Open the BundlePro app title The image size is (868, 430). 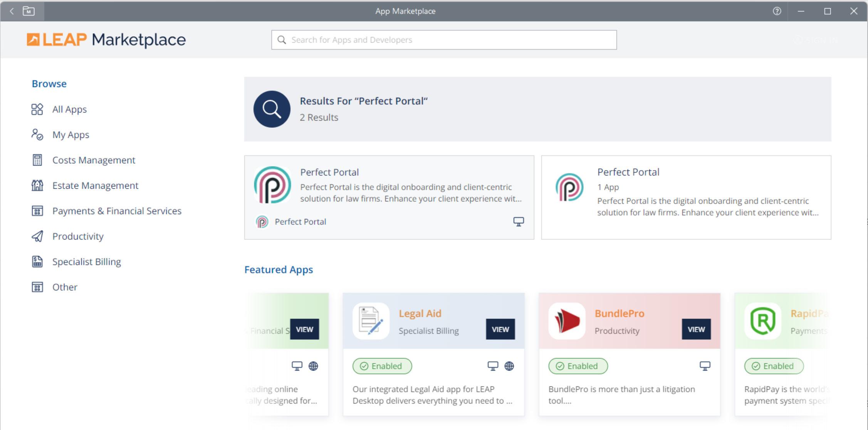coord(620,313)
